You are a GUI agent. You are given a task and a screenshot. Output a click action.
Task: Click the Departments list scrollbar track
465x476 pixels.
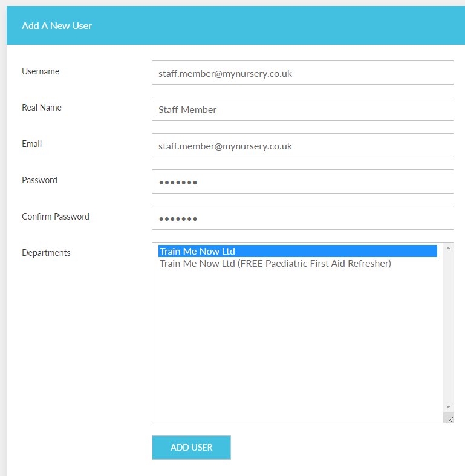coord(448,327)
